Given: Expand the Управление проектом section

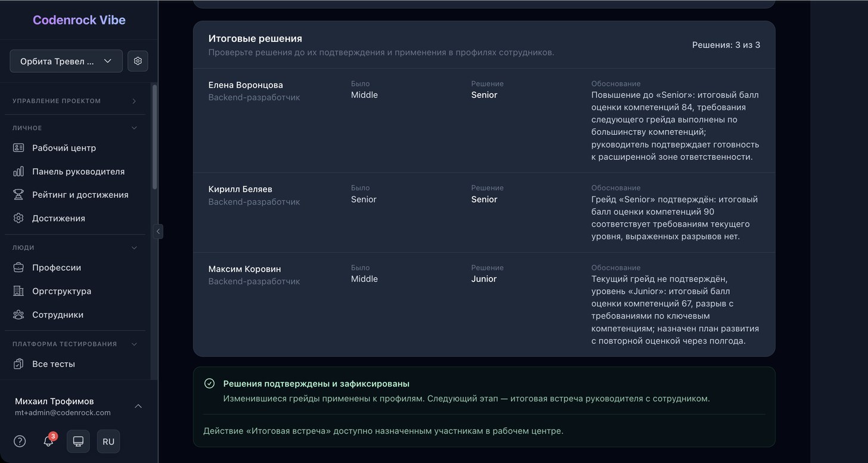Looking at the screenshot, I should click(x=75, y=101).
